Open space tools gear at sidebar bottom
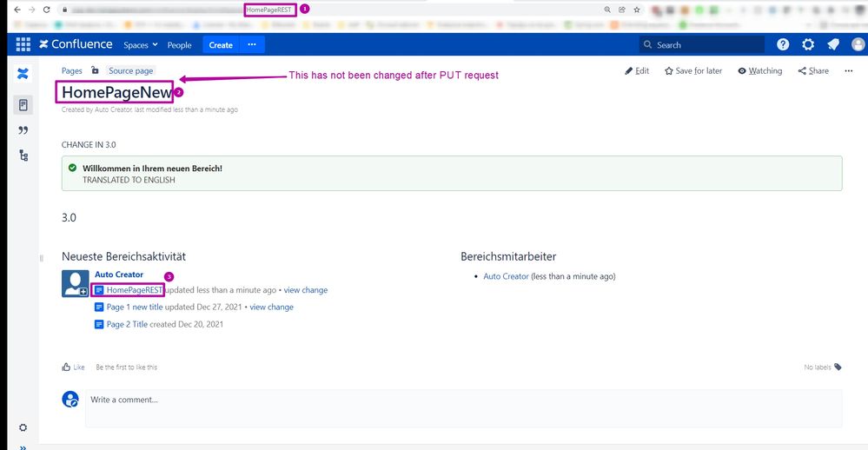This screenshot has width=868, height=450. pos(23,427)
